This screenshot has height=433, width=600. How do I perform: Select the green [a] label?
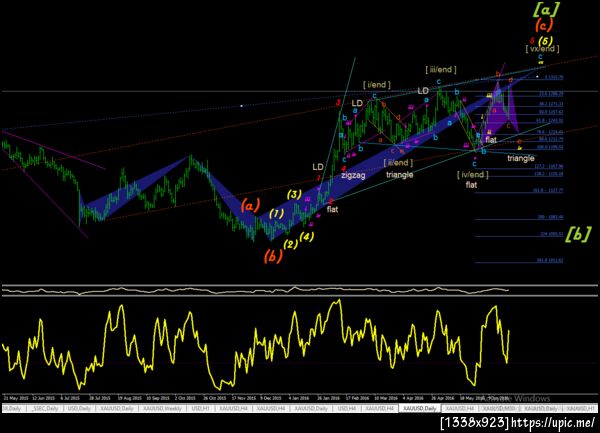546,10
